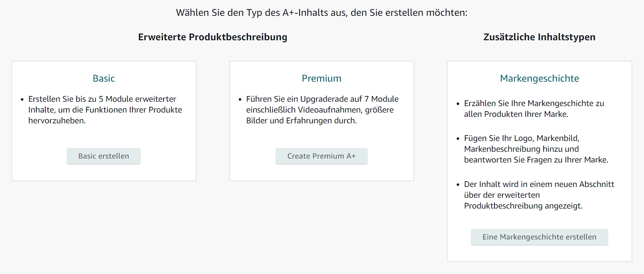
Task: Click Eine Markengeschichte erstellen button
Action: click(x=539, y=237)
